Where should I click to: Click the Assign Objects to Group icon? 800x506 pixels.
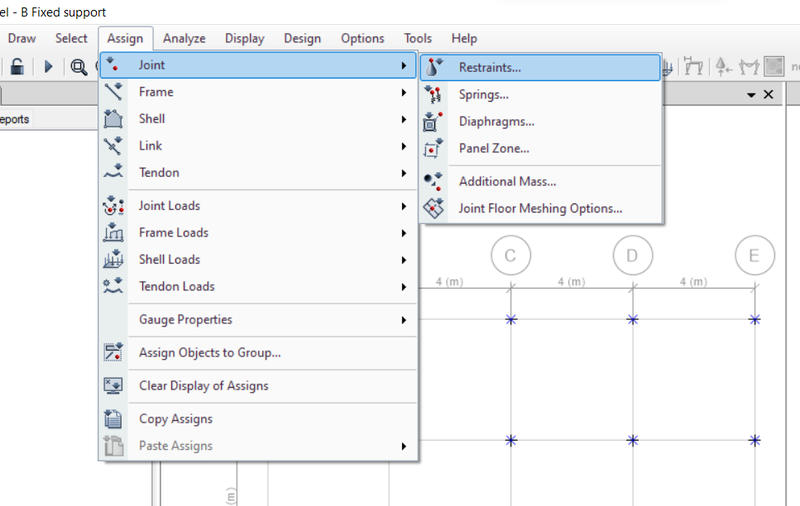(x=113, y=352)
